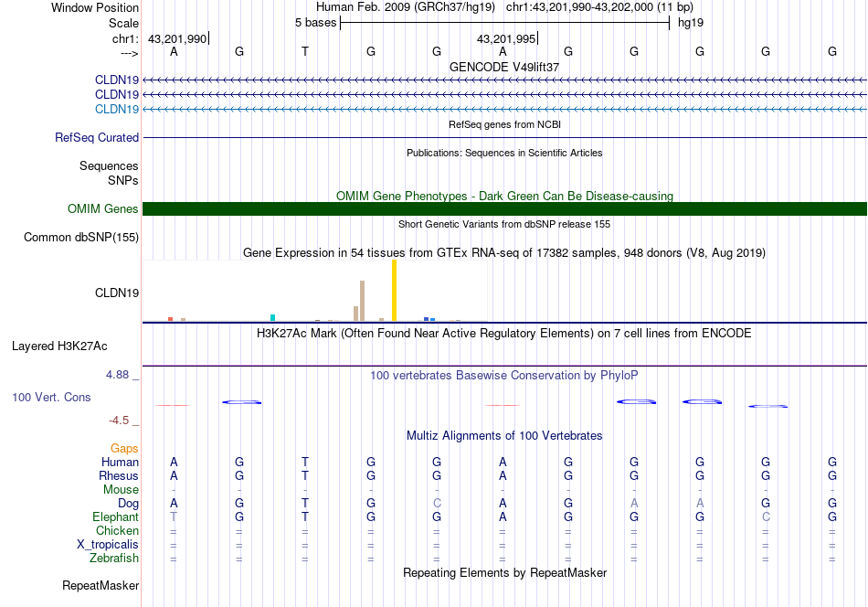
Task: Open the Sequences SNPs track label
Action: coord(109,173)
